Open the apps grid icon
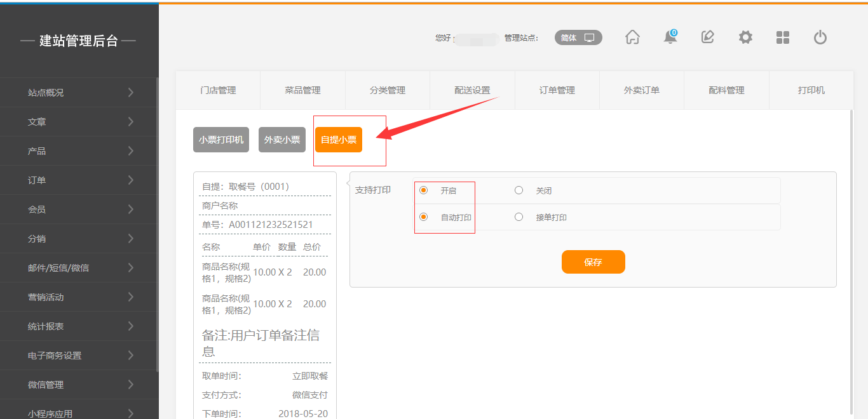This screenshot has height=419, width=868. (783, 37)
